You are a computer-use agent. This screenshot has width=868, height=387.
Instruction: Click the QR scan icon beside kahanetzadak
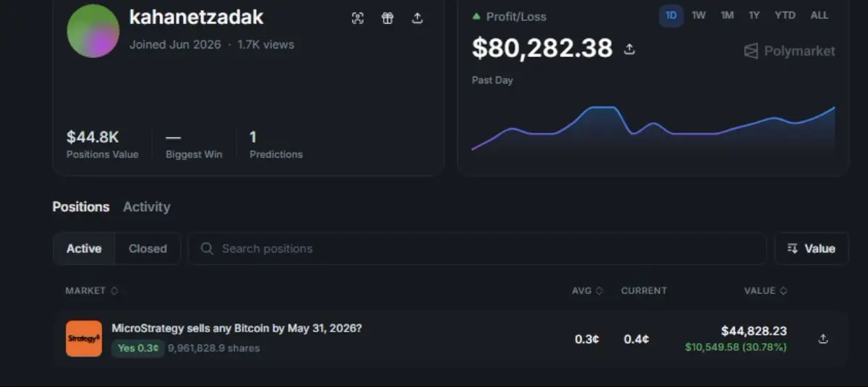[x=358, y=18]
